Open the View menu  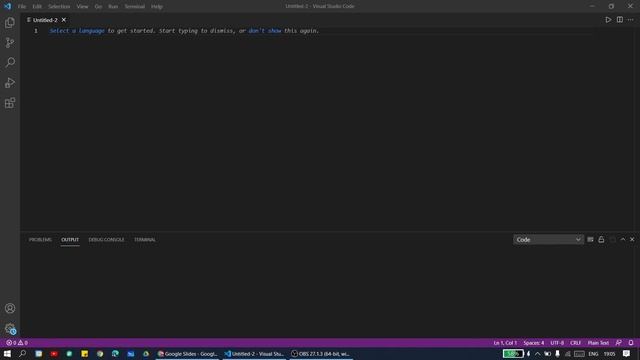click(82, 7)
